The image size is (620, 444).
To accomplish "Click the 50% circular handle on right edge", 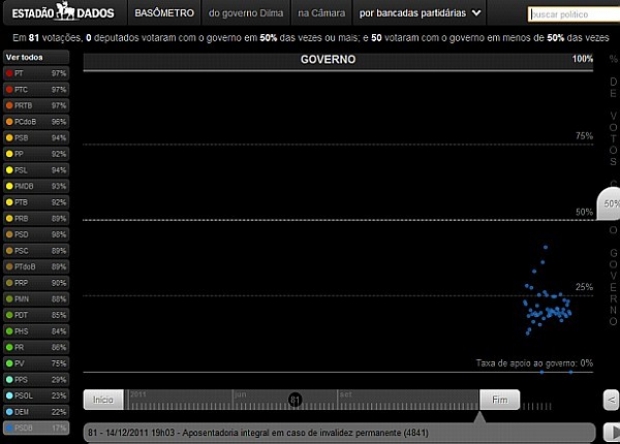I will click(609, 203).
